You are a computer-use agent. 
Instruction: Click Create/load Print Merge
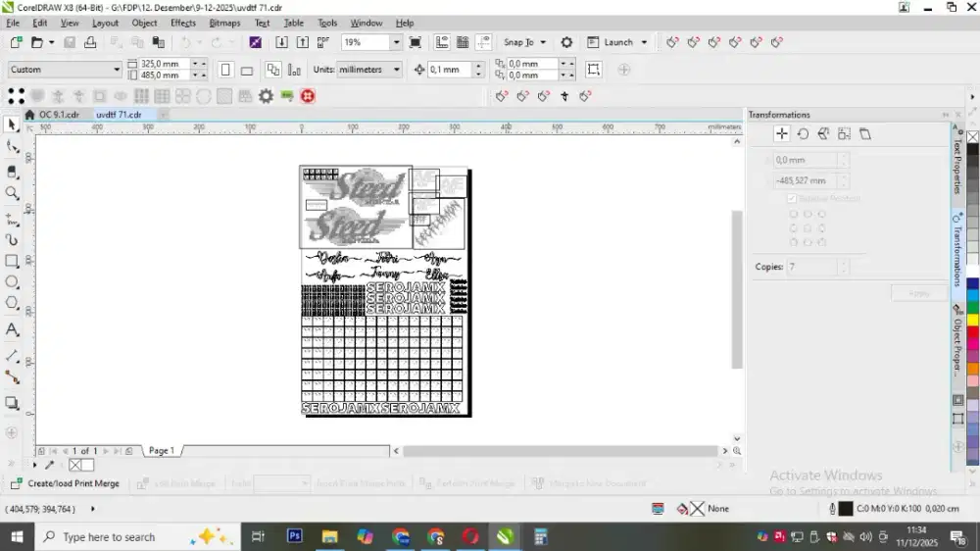(x=65, y=483)
